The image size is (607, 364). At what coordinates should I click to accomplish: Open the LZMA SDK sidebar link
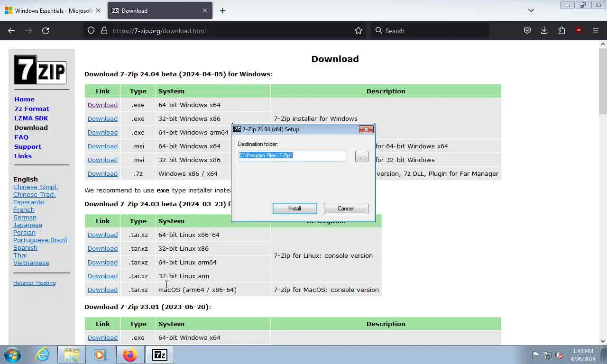coord(31,118)
